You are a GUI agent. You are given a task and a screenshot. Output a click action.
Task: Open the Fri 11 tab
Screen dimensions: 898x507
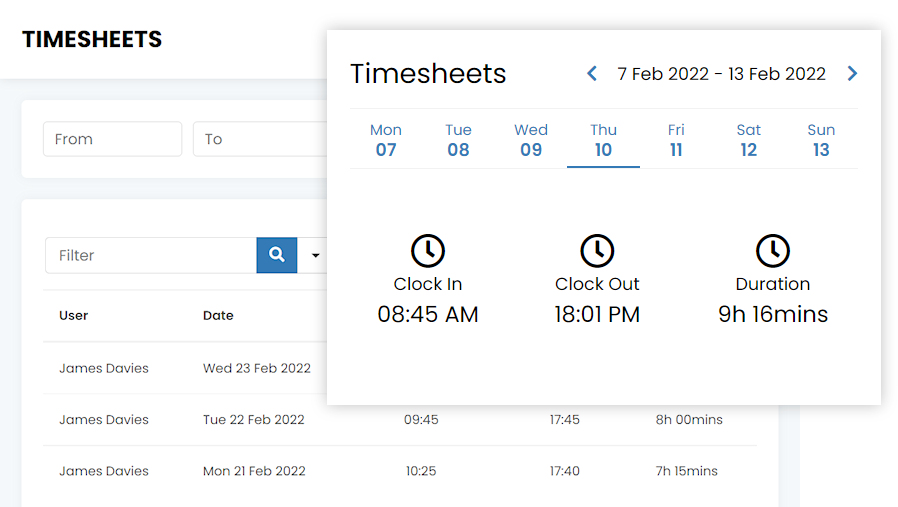(676, 140)
